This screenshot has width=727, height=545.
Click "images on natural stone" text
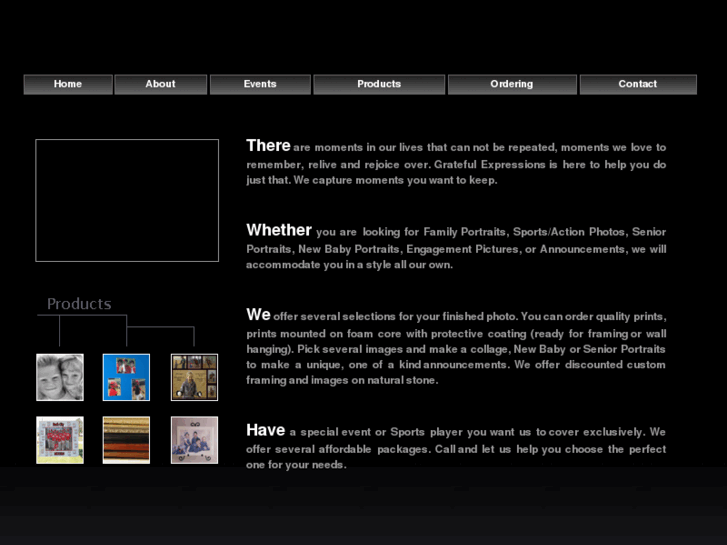(372, 380)
